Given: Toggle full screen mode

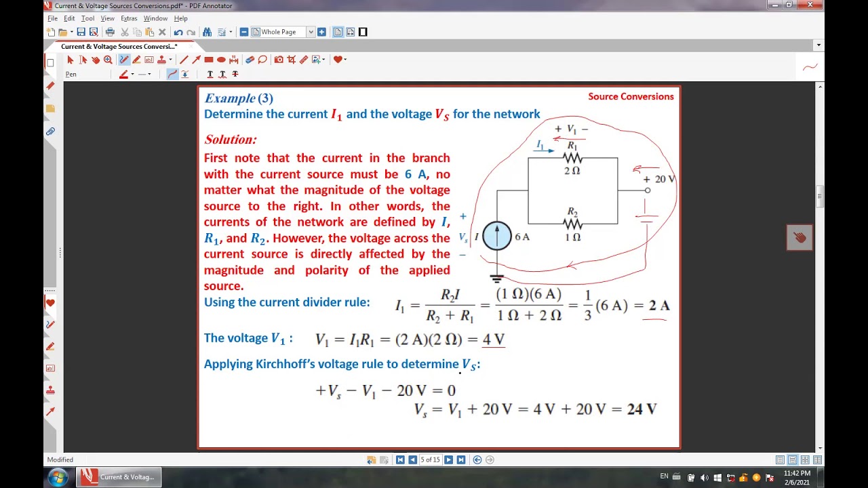Looking at the screenshot, I should coord(363,32).
